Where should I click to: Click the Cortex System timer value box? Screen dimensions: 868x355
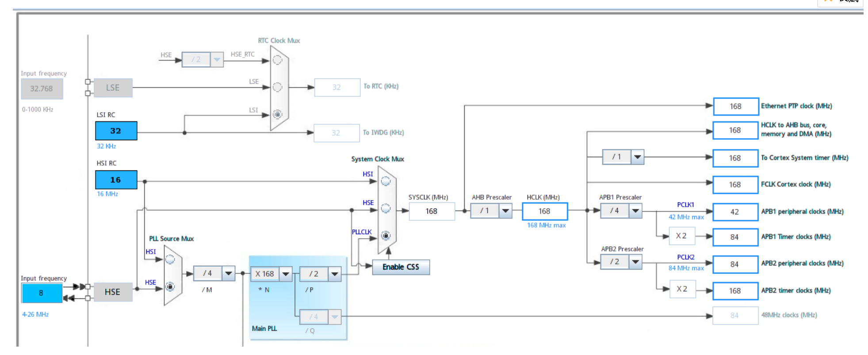[735, 158]
